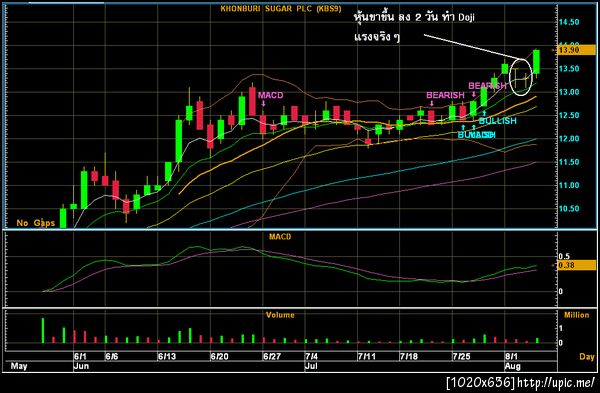Click the 7/11 date label
Image resolution: width=600 pixels, height=393 pixels.
(x=367, y=357)
